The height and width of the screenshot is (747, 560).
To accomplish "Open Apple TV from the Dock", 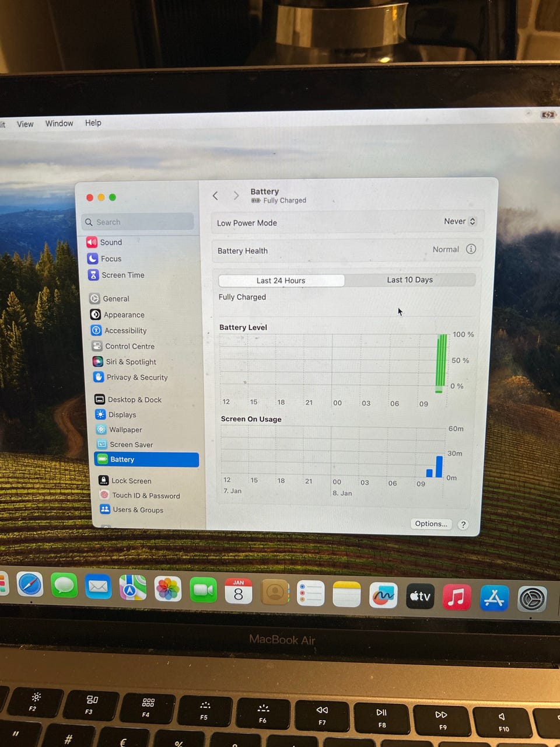I will [420, 596].
